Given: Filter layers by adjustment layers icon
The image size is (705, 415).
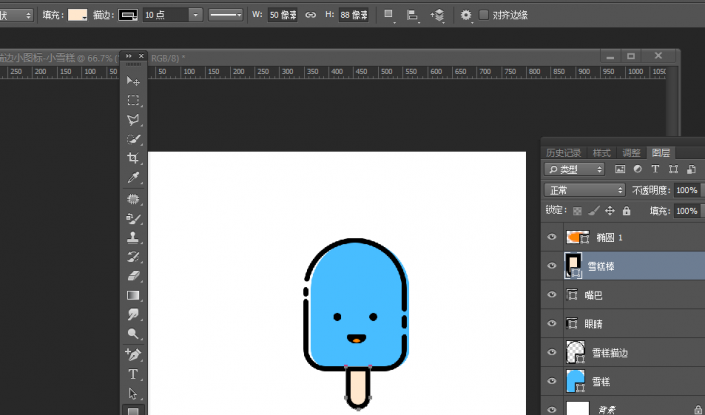Looking at the screenshot, I should 638,169.
